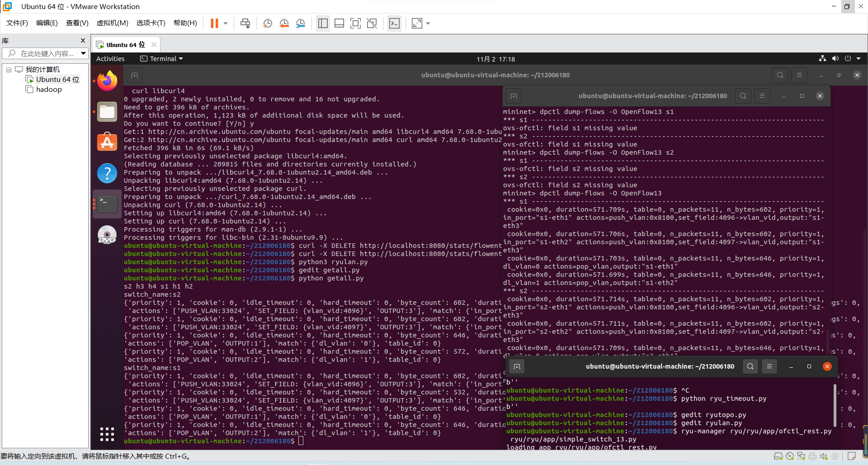Expand the system menu arrow in top bar
Image resolution: width=868 pixels, height=465 pixels.
[x=859, y=59]
